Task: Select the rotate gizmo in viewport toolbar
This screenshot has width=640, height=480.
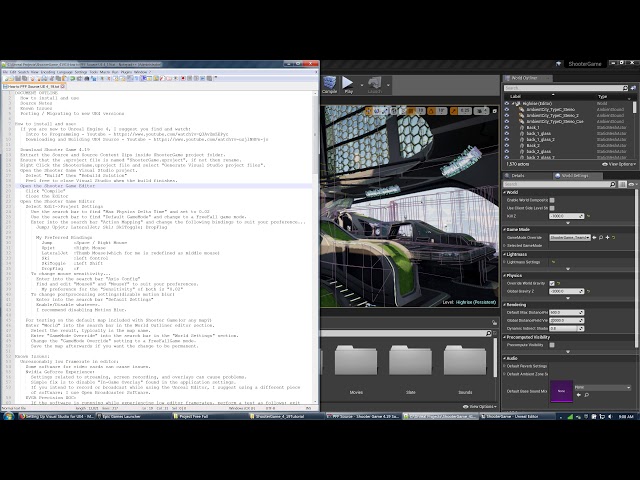Action: click(377, 111)
